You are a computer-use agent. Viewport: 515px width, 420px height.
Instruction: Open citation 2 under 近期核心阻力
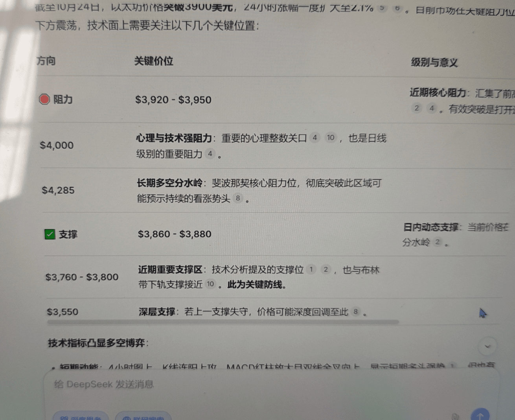[417, 108]
